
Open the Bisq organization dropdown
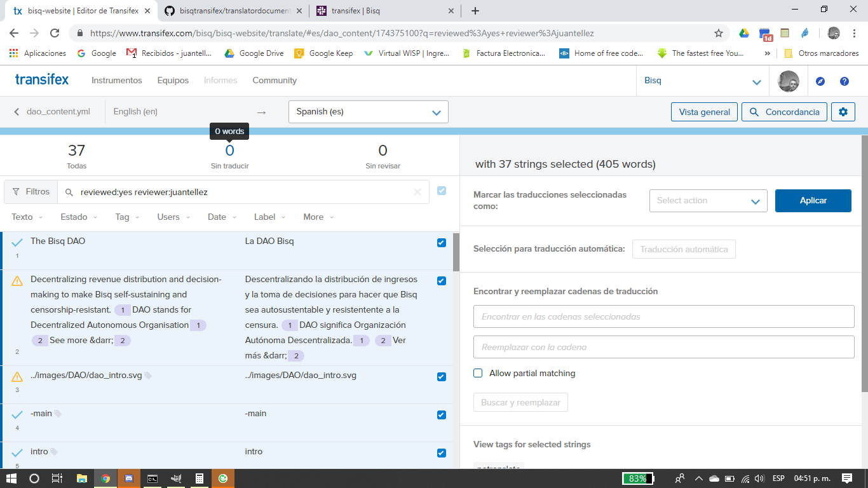click(x=703, y=81)
